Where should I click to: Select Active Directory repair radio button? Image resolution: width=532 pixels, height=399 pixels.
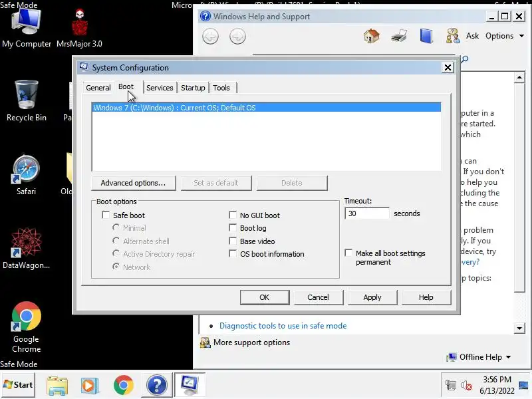(x=116, y=253)
